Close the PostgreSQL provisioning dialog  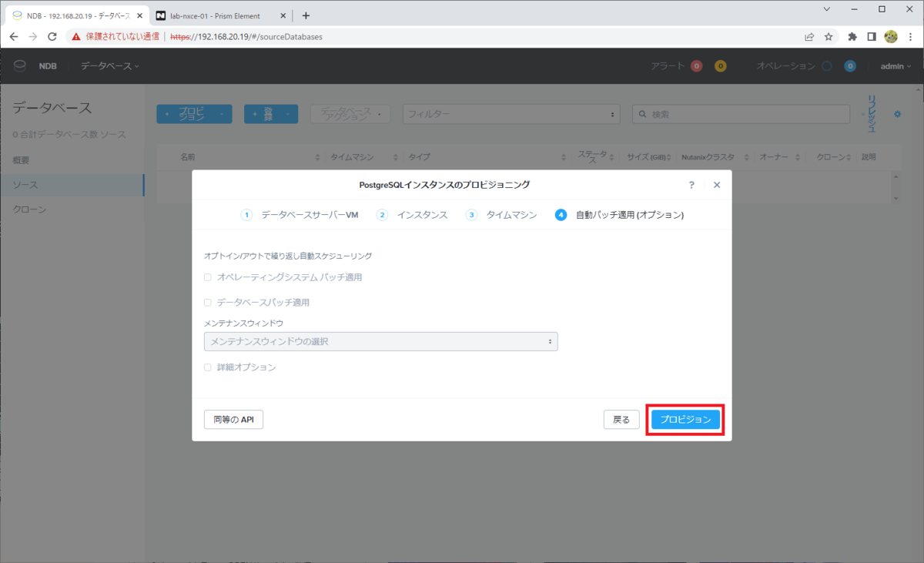(717, 185)
